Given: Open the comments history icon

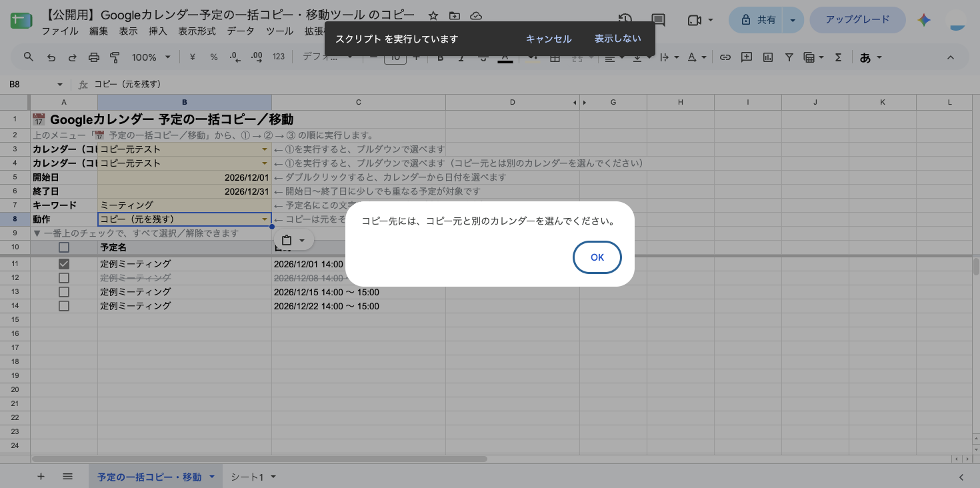Looking at the screenshot, I should pyautogui.click(x=658, y=20).
